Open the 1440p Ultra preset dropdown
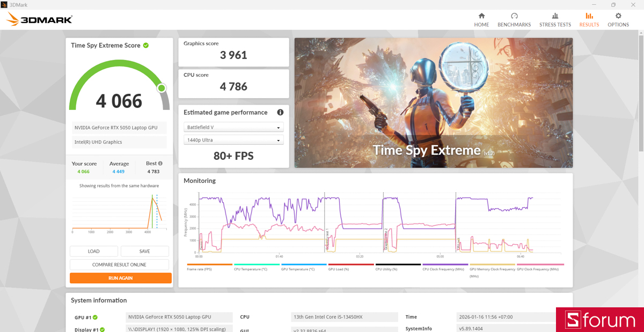This screenshot has width=644, height=332. 233,139
